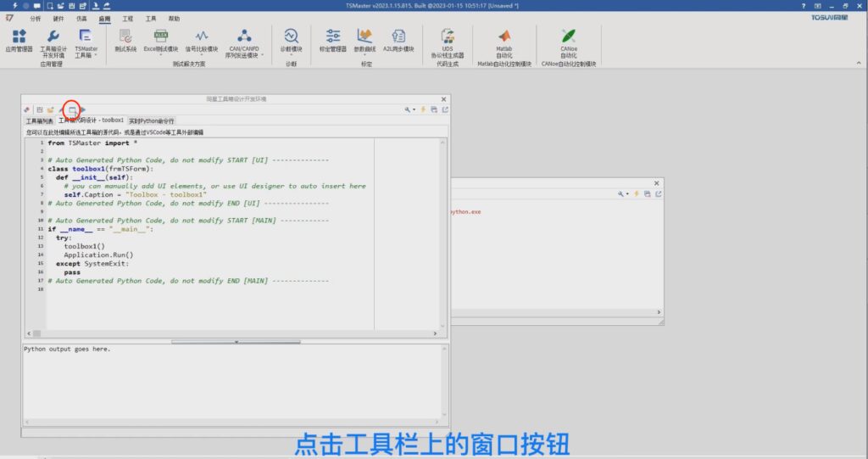Open the A2L同步模块 icon
The width and height of the screenshot is (868, 459).
click(398, 39)
